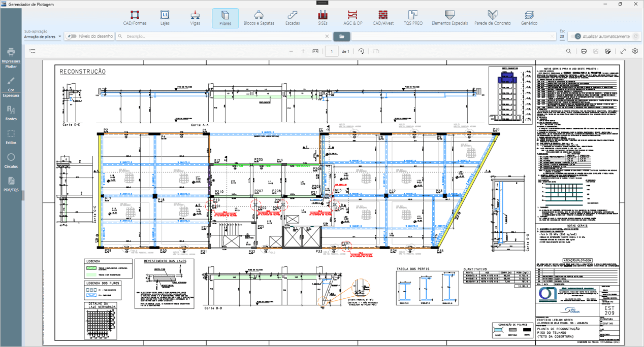
Task: Open the CAD/Alvest module
Action: [383, 18]
